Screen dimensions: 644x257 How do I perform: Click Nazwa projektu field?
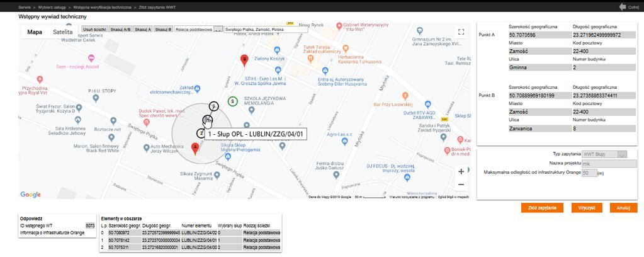(x=609, y=164)
